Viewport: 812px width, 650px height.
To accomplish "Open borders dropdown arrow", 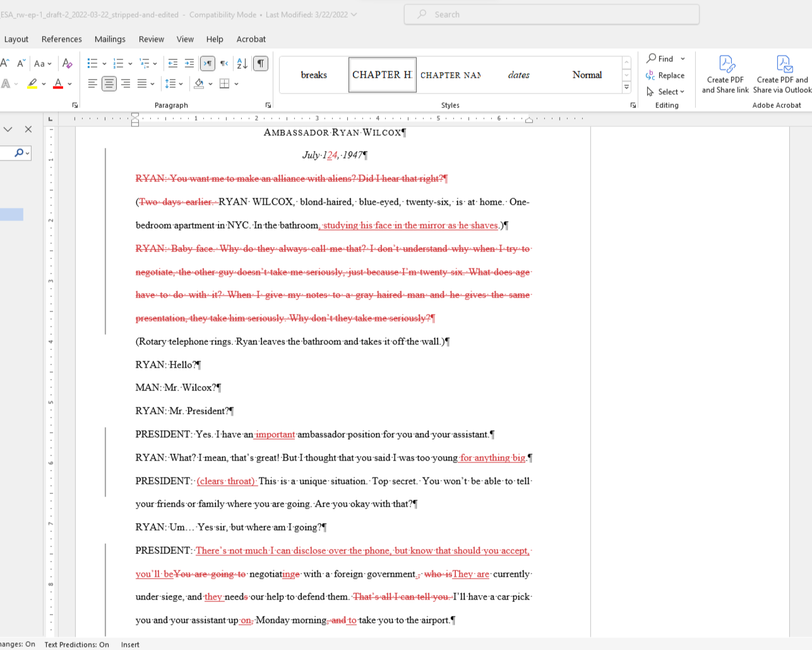I will click(236, 83).
